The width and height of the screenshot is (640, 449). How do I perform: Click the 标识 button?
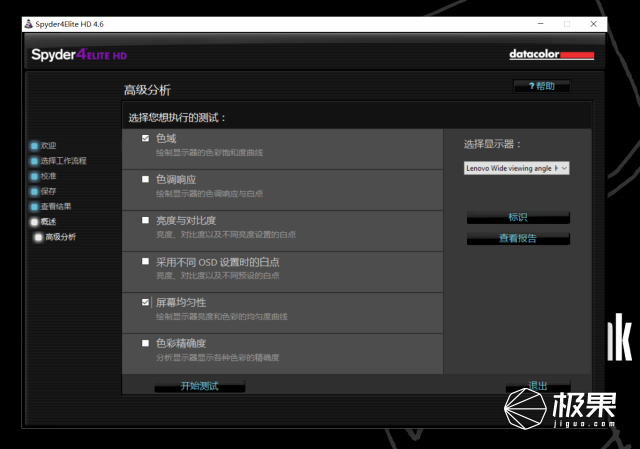518,217
